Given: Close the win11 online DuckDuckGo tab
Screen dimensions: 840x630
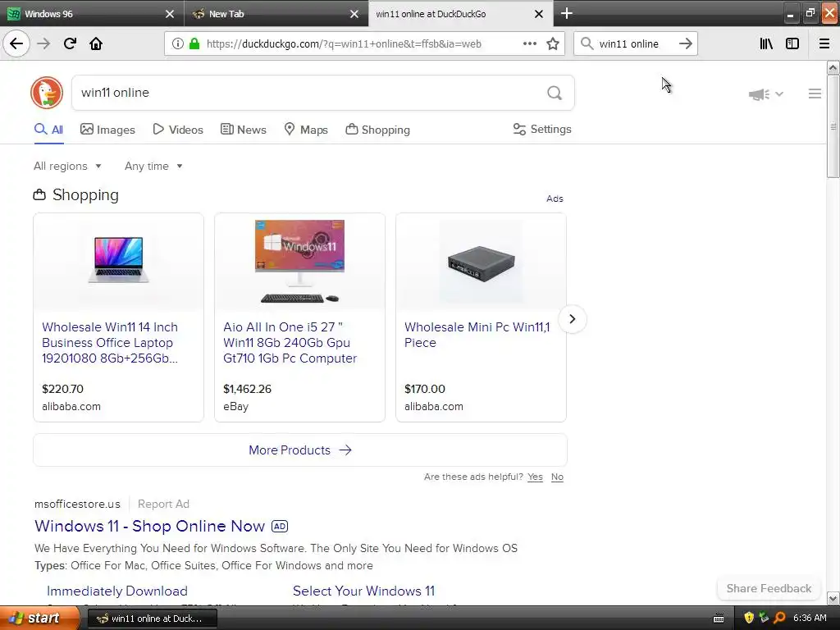Looking at the screenshot, I should coord(539,14).
